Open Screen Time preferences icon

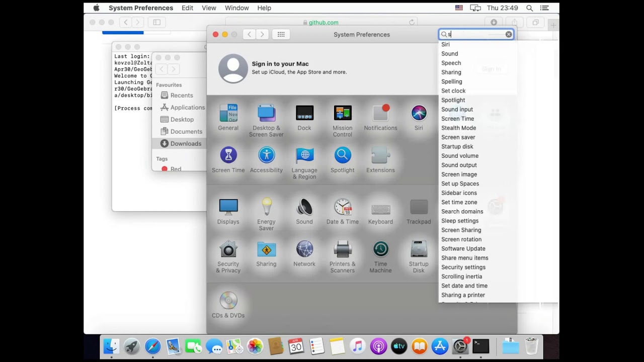tap(228, 155)
